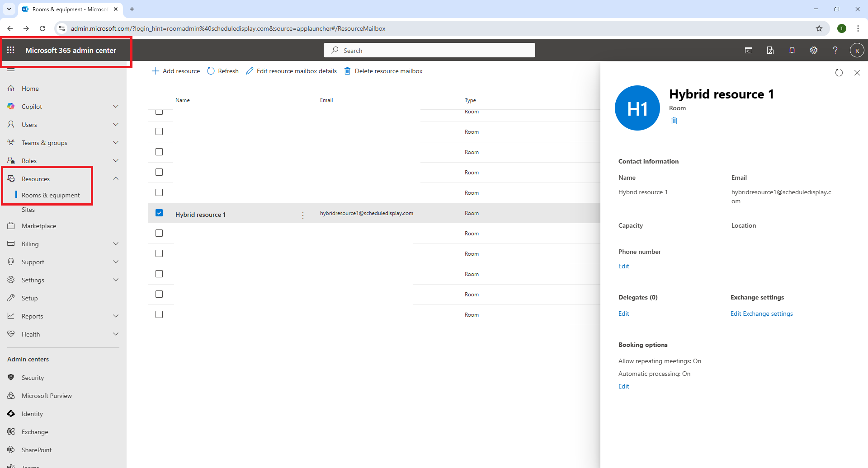Open Exchange admin center
The width and height of the screenshot is (868, 468).
point(35,432)
